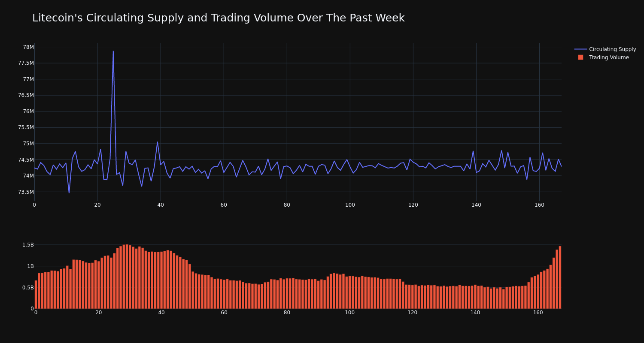Screen dimensions: 644x343
Task: Click x-axis label 140 on the volume chart
Action: point(475,313)
